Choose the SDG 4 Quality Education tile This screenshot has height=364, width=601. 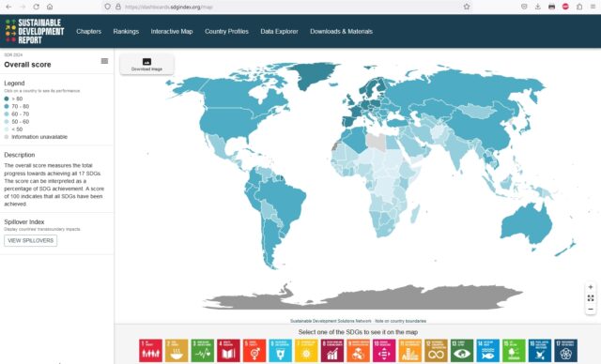(228, 350)
